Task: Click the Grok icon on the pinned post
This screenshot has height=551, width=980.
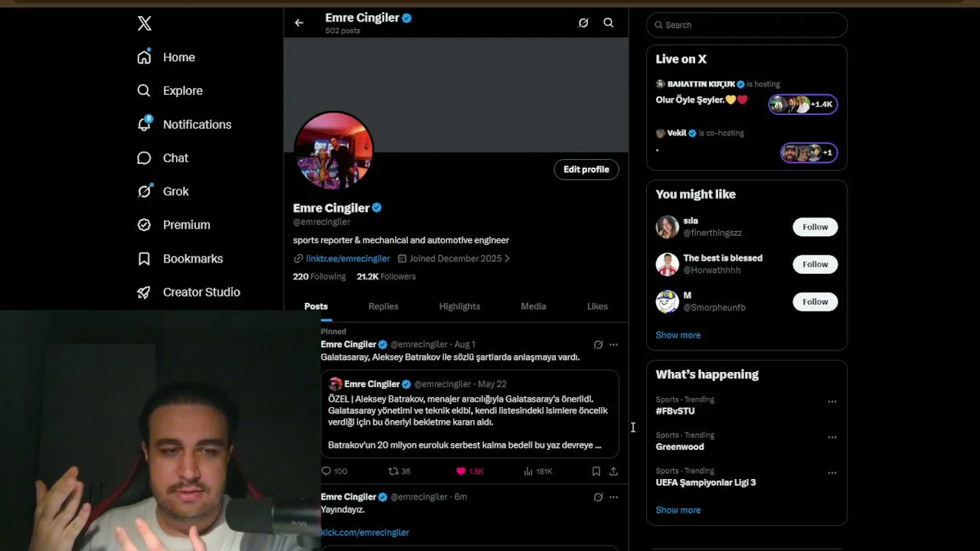Action: pyautogui.click(x=598, y=345)
